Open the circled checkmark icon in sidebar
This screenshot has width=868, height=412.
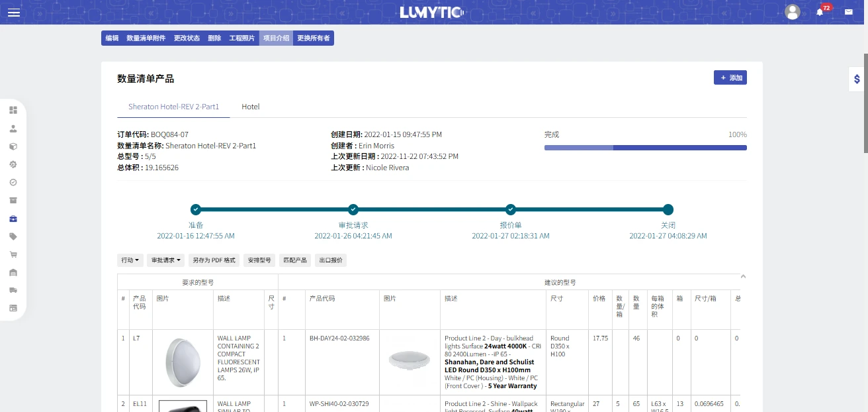click(13, 182)
